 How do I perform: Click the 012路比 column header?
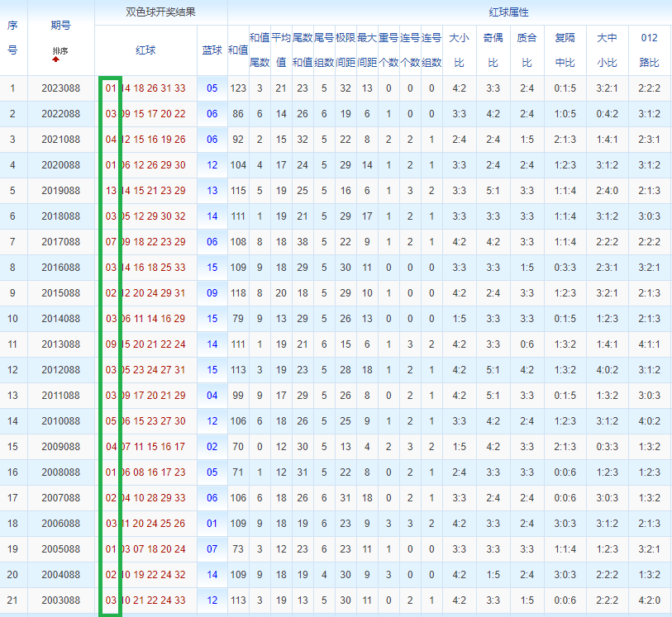(650, 50)
